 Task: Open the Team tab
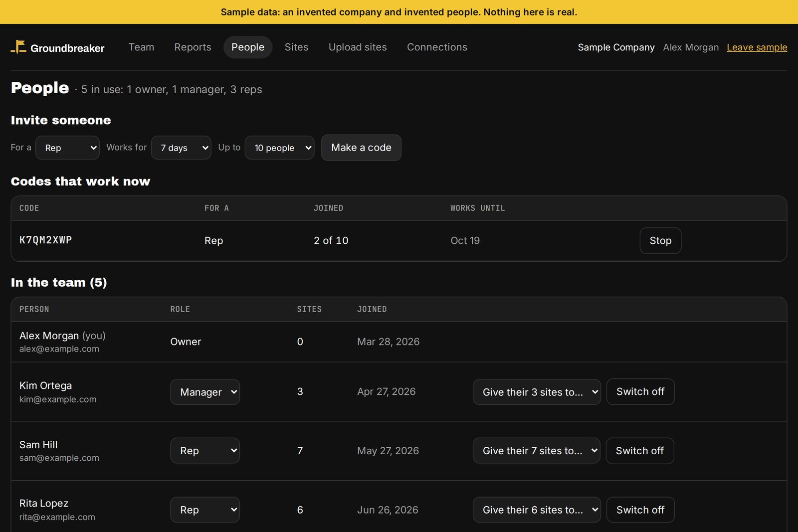coord(141,47)
